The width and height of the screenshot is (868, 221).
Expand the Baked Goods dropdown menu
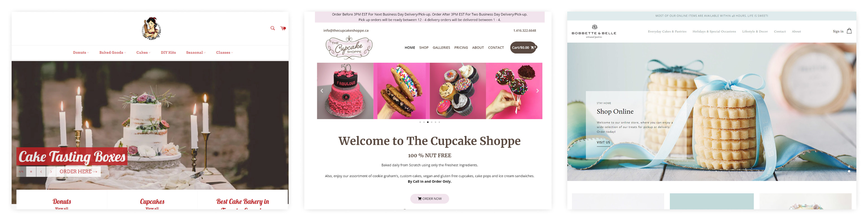[113, 52]
